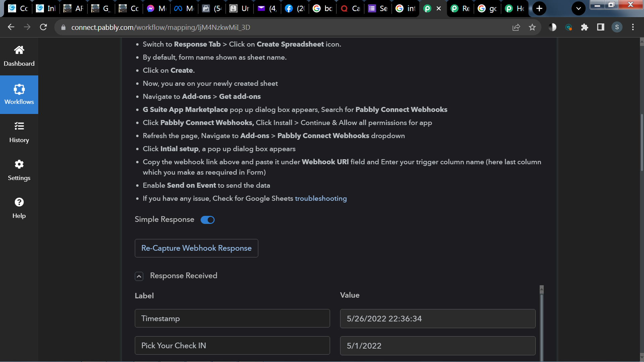The width and height of the screenshot is (644, 362).
Task: Open the Chrome three-dot menu
Action: (633, 27)
